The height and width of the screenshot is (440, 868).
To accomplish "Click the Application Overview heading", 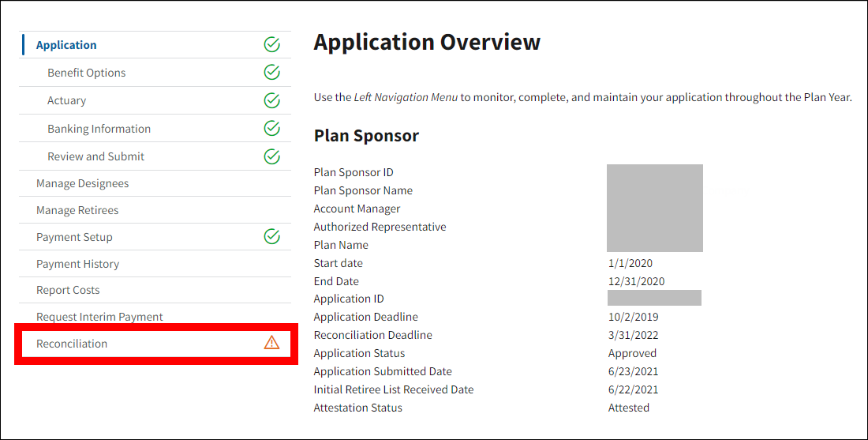I will tap(427, 43).
